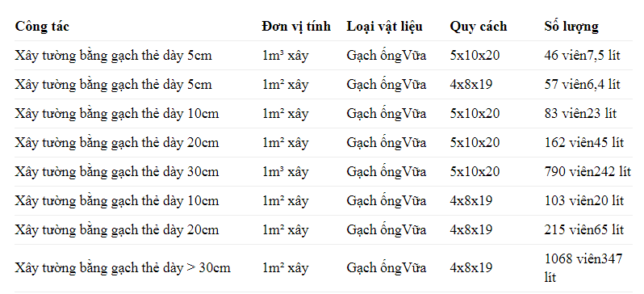Click the 'Quy cách' column header
The height and width of the screenshot is (294, 644).
[479, 27]
